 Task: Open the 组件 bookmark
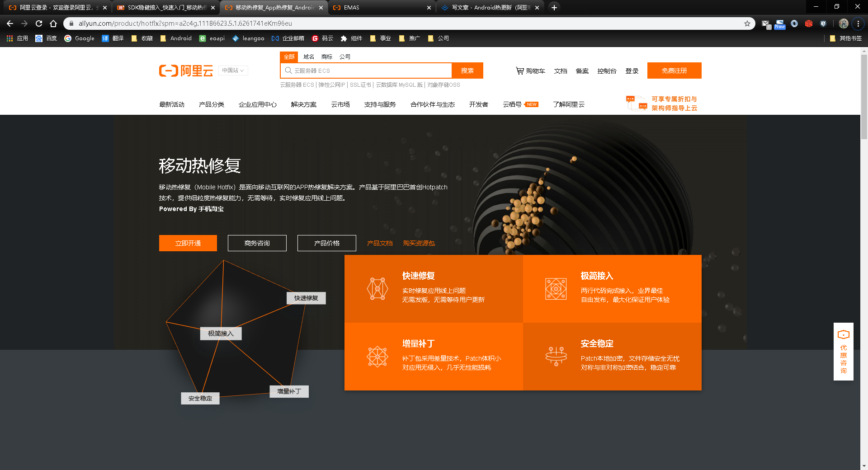tap(351, 38)
